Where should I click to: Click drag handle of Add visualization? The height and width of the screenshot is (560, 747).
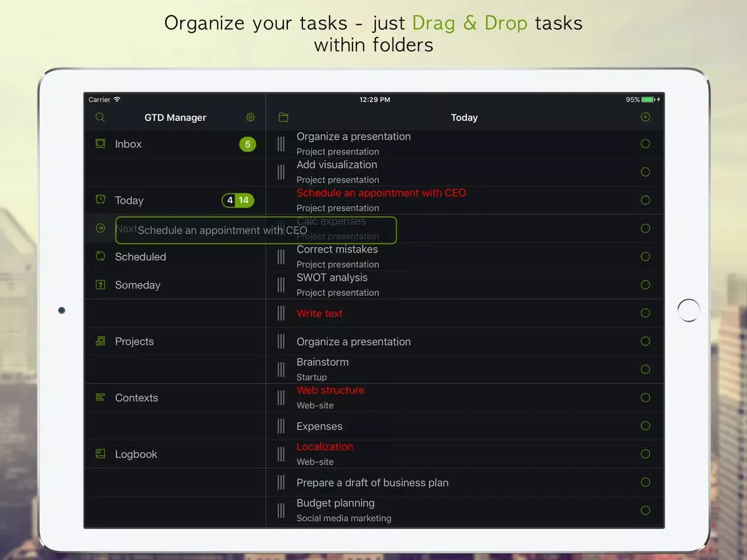click(281, 172)
